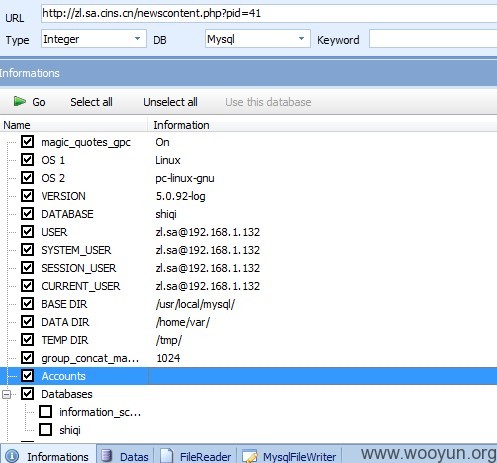Click the Informations tab info icon
Screen dimensions: 497x463
pyautogui.click(x=12, y=456)
